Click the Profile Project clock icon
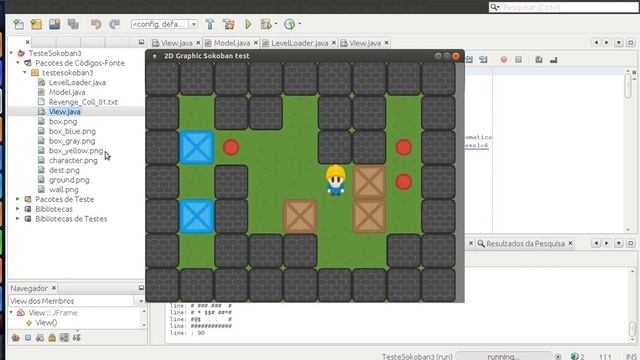 click(289, 24)
